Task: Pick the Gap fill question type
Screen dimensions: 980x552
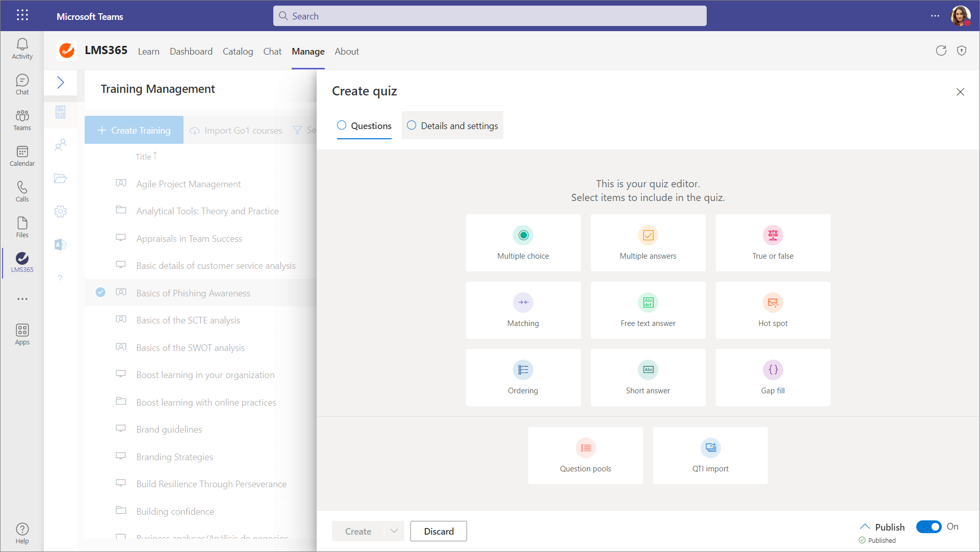Action: [x=772, y=378]
